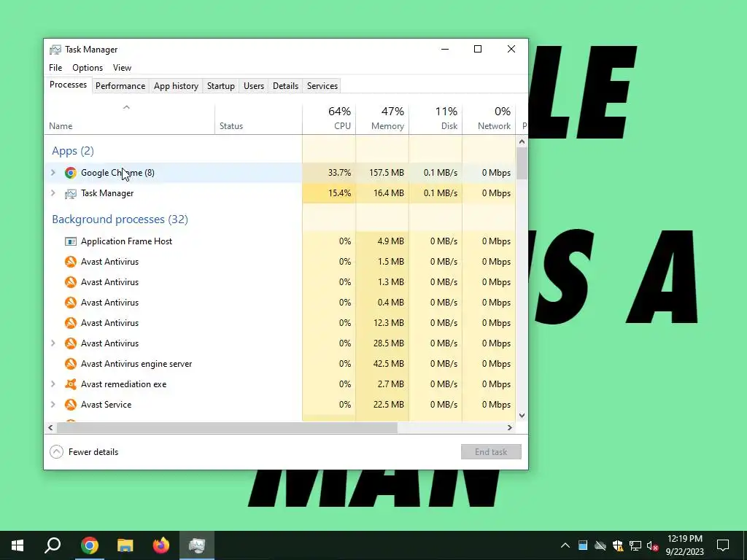Click the network tray icon

click(x=635, y=545)
